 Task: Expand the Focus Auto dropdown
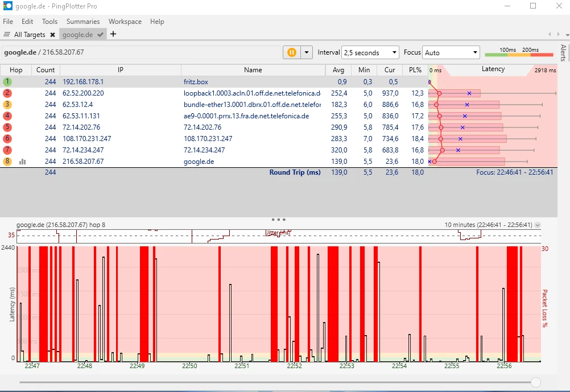click(x=451, y=53)
